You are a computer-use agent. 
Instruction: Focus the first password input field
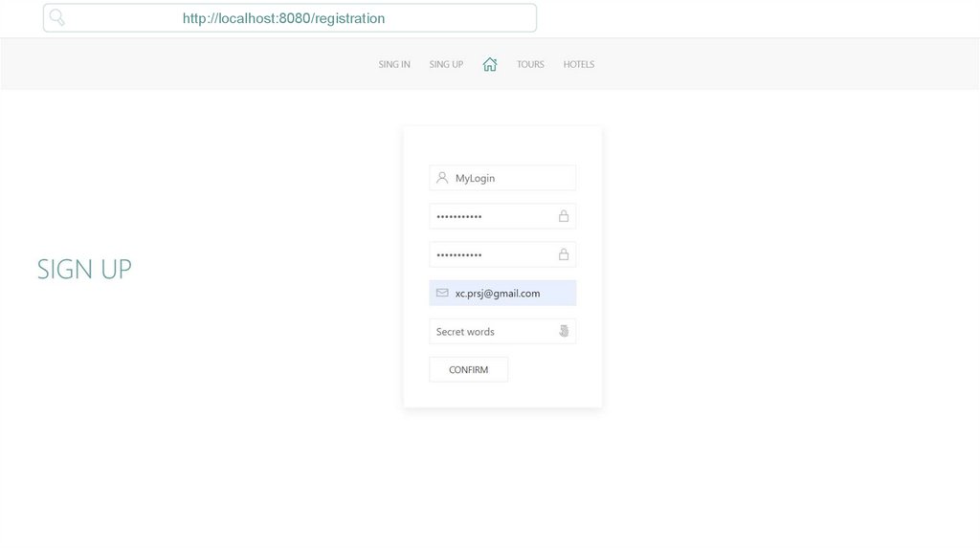tap(502, 216)
